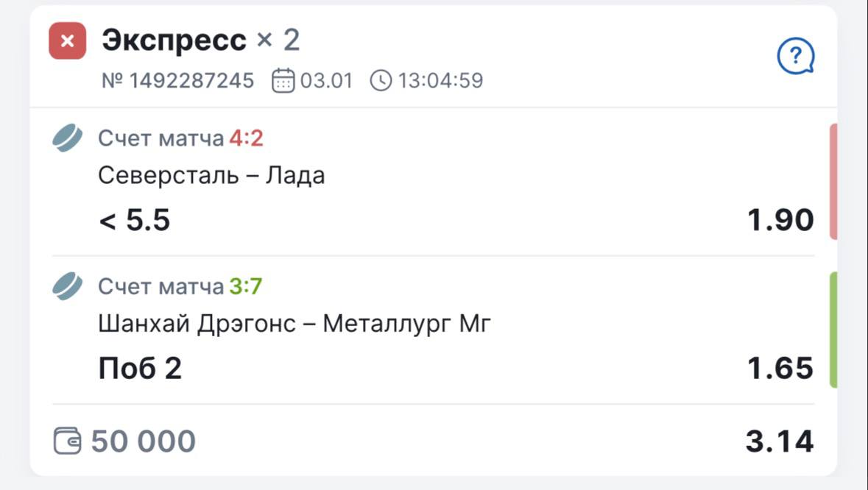Click the 1.90 odds value
The image size is (868, 490).
(x=780, y=220)
